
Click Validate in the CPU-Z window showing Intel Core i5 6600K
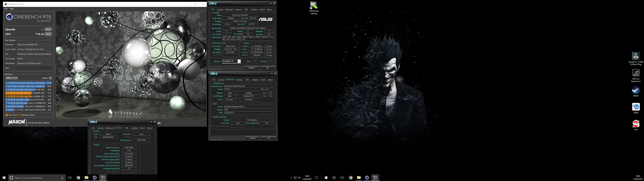[251, 68]
